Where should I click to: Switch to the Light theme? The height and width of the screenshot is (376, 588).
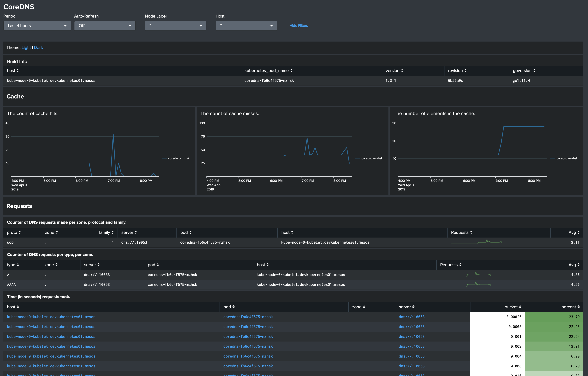(x=26, y=48)
